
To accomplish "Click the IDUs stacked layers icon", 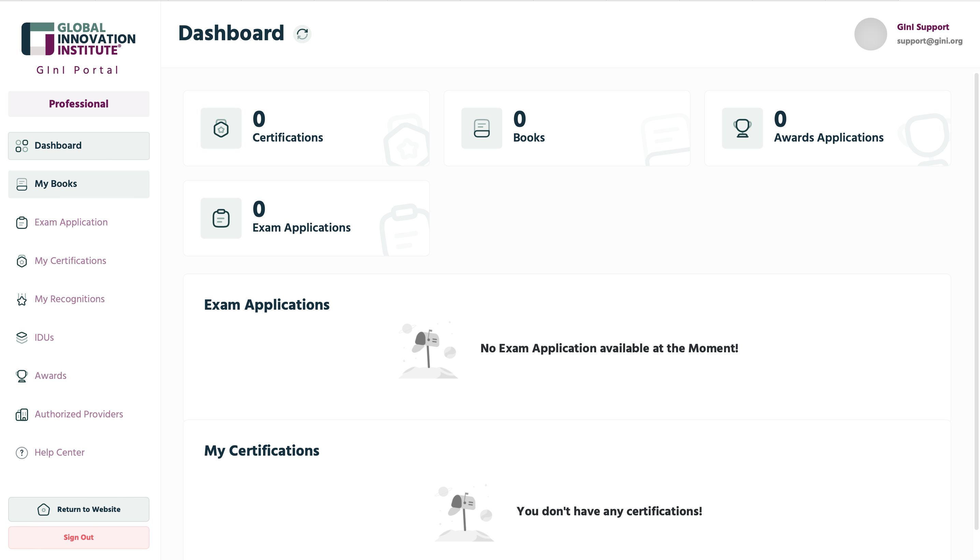I will coord(21,337).
